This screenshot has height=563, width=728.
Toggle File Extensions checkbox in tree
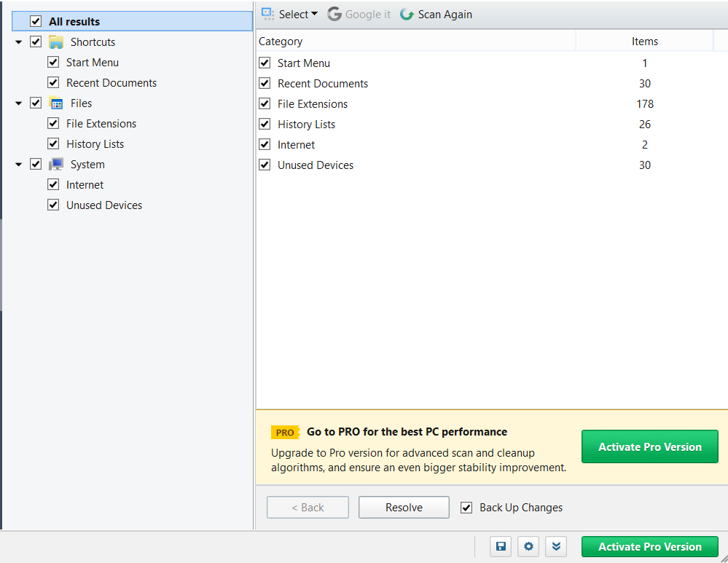click(53, 124)
